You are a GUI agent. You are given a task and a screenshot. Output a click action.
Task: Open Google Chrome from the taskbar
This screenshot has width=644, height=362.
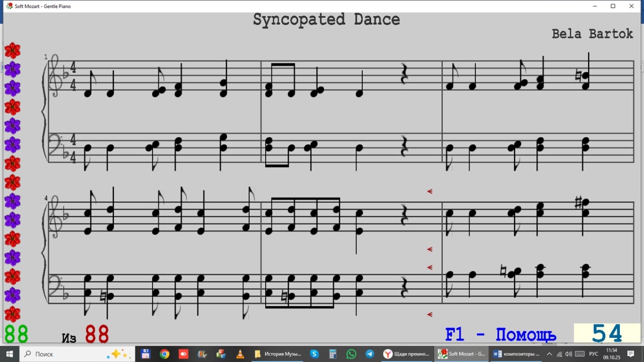tap(165, 354)
